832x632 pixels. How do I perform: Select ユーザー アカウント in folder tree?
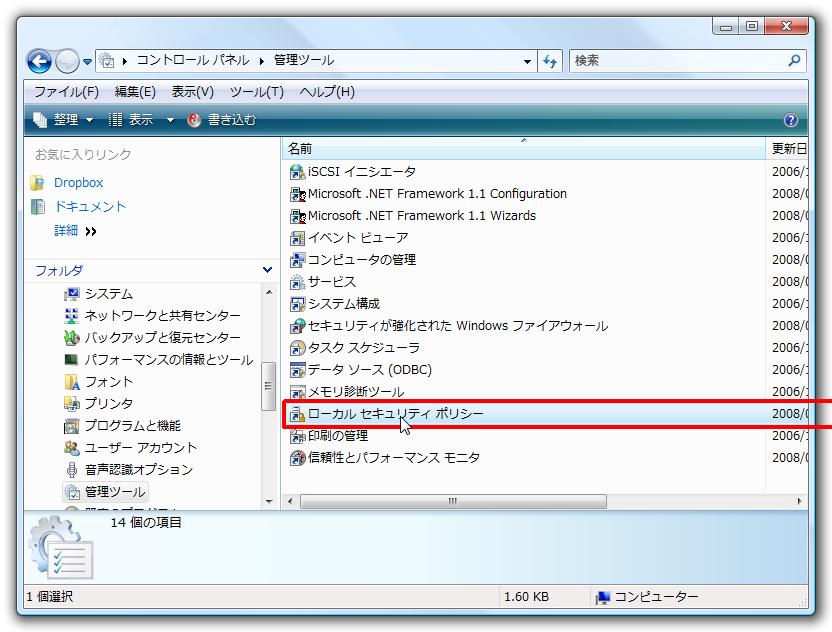pyautogui.click(x=140, y=448)
